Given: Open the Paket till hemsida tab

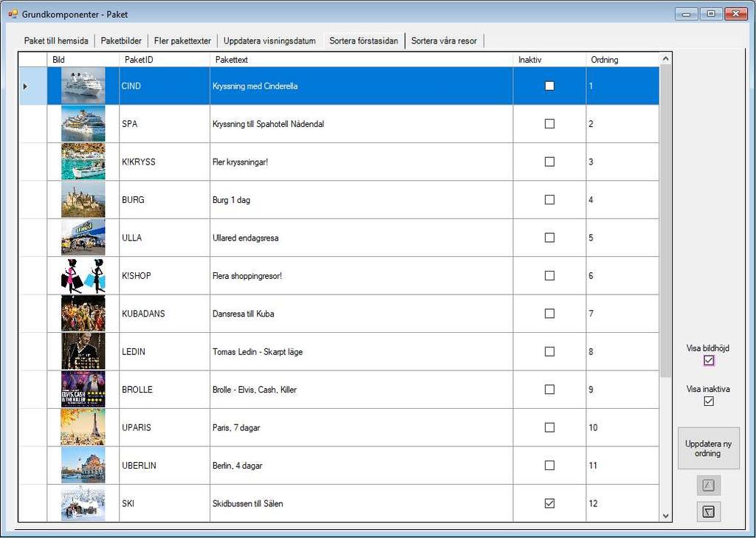Looking at the screenshot, I should tap(56, 41).
